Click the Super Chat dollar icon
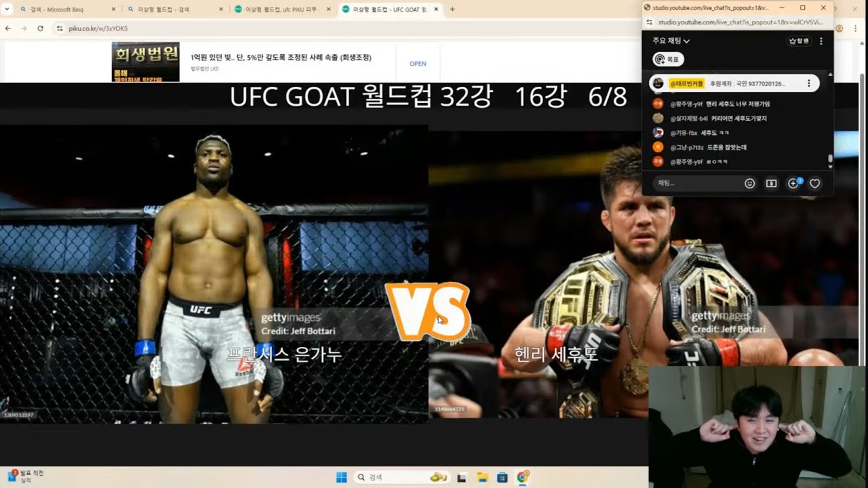 pyautogui.click(x=771, y=183)
